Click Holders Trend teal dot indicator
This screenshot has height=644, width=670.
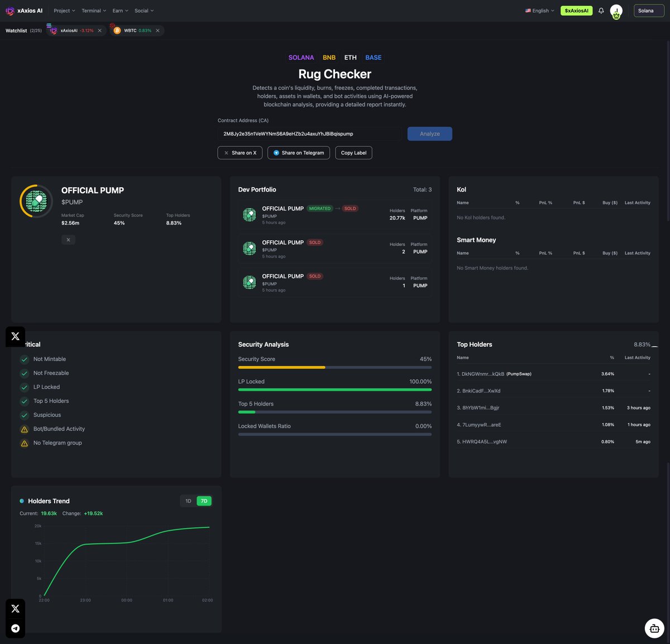[x=22, y=501]
